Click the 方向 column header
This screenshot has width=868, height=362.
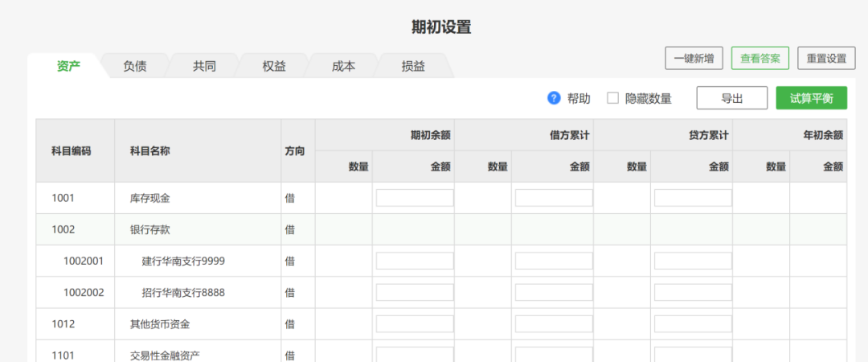294,151
